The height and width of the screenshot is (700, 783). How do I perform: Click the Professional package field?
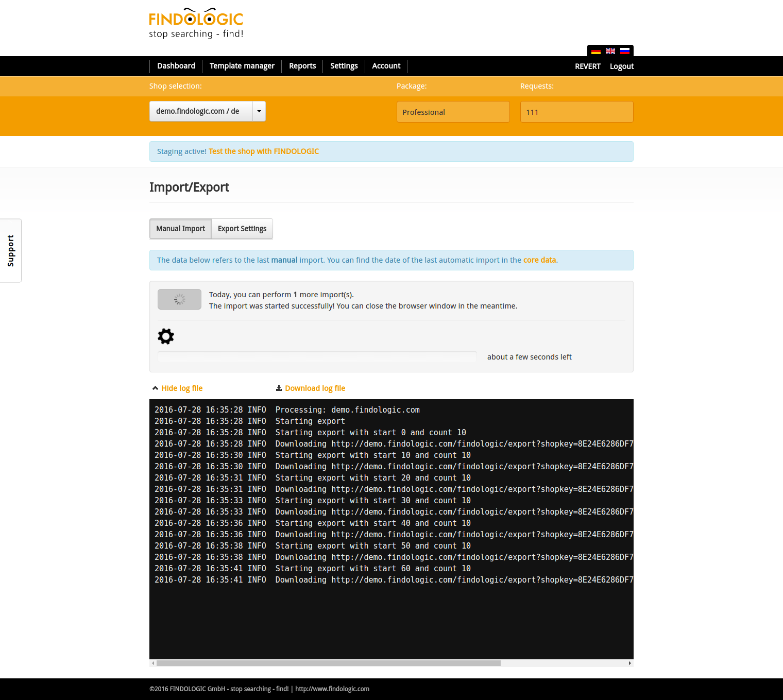(453, 112)
